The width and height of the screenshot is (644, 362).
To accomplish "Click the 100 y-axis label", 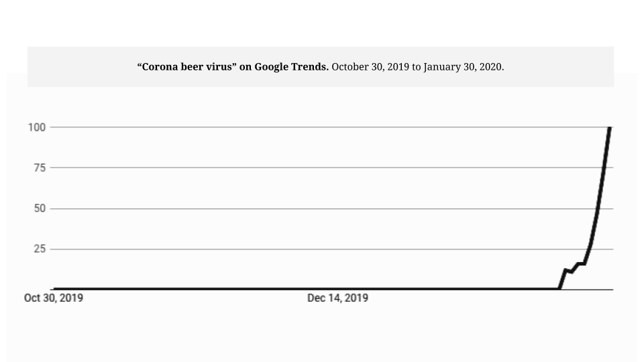I will pos(36,127).
